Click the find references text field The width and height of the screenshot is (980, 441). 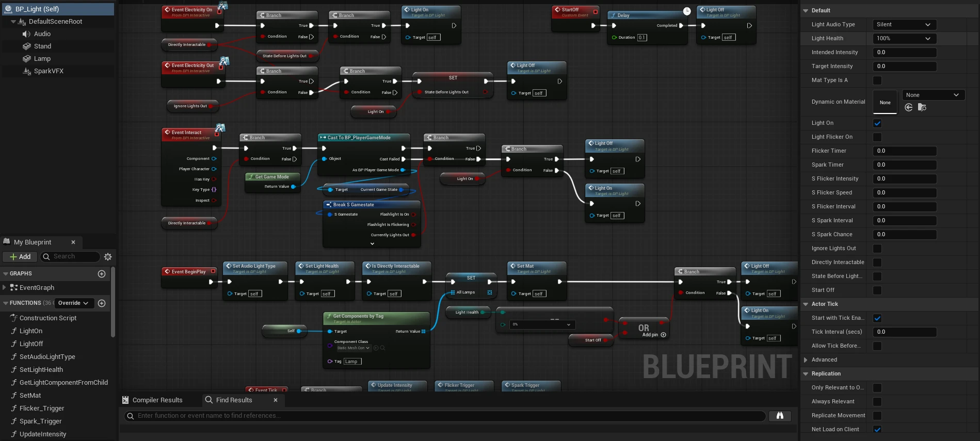pos(445,416)
